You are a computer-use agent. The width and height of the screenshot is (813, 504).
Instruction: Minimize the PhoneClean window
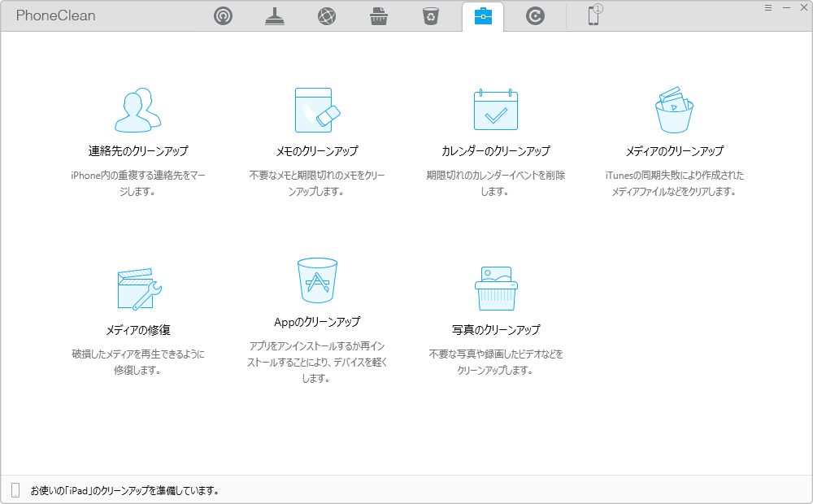786,8
